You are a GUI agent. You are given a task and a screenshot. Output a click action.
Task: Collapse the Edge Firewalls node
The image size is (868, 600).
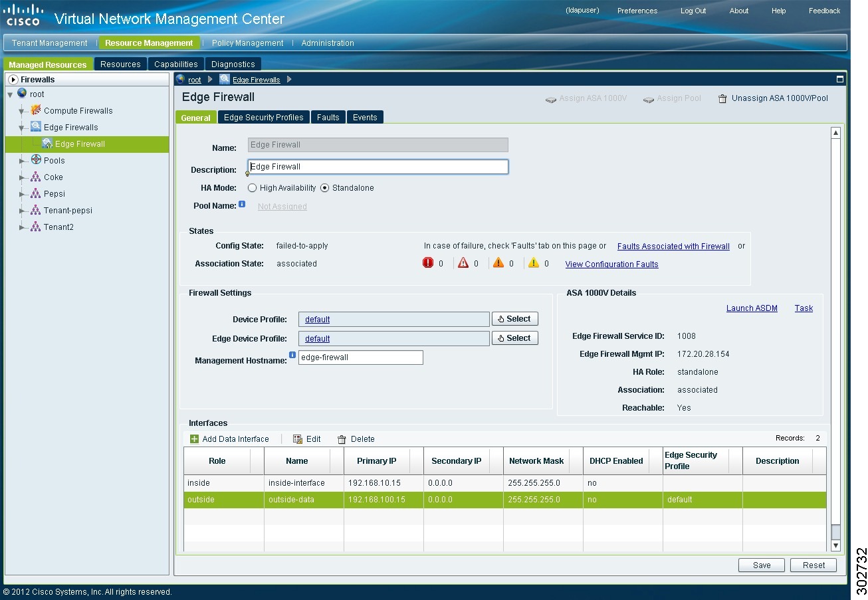[x=21, y=128]
